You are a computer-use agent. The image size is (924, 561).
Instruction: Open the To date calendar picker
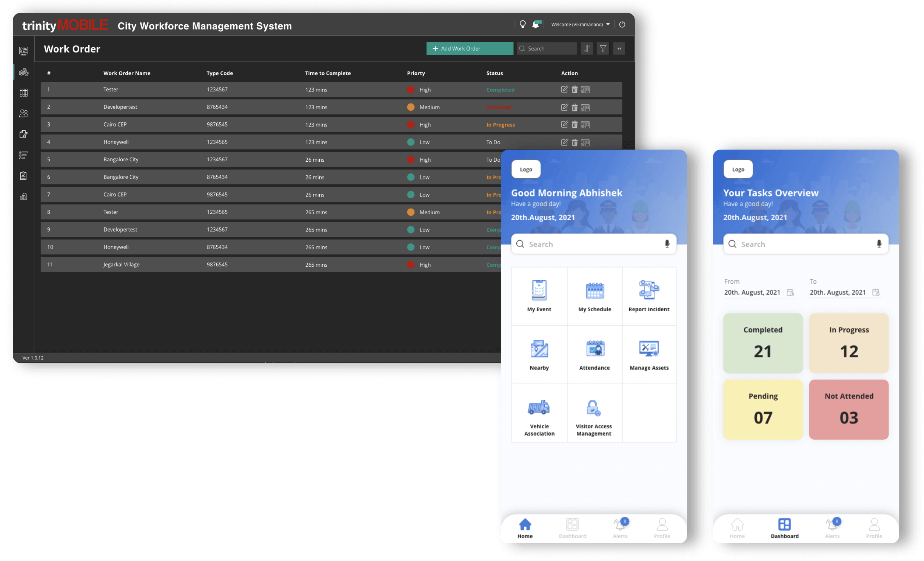click(876, 292)
